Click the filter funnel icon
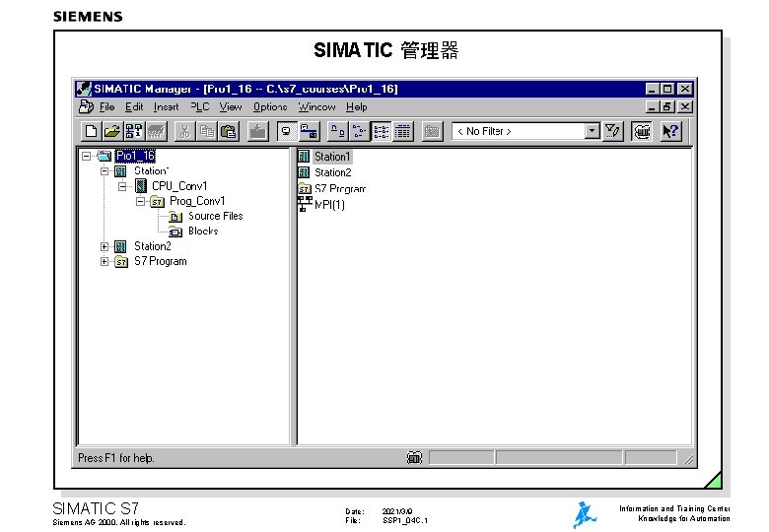 click(x=612, y=131)
